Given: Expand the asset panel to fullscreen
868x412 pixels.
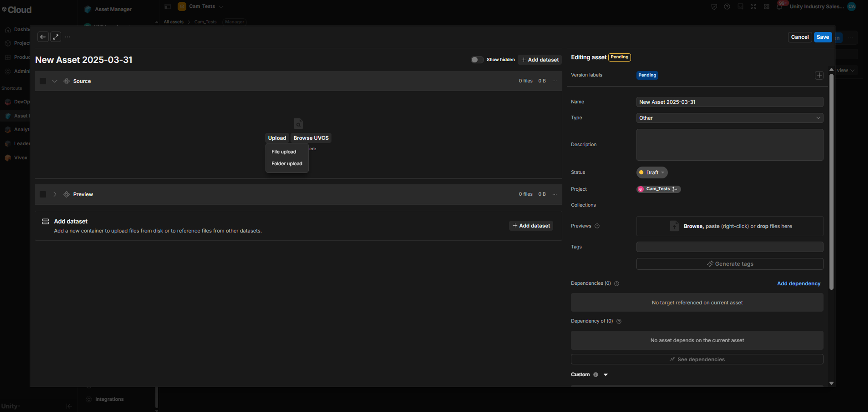Looking at the screenshot, I should pos(55,37).
